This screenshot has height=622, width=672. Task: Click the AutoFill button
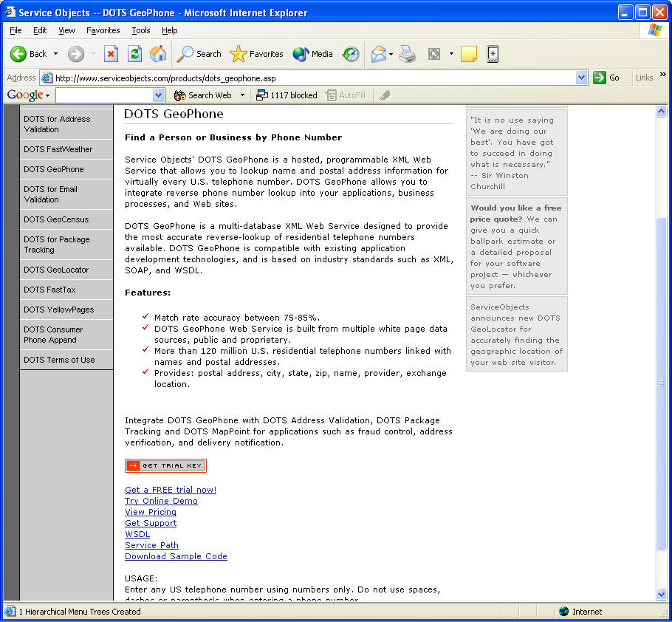pos(346,95)
